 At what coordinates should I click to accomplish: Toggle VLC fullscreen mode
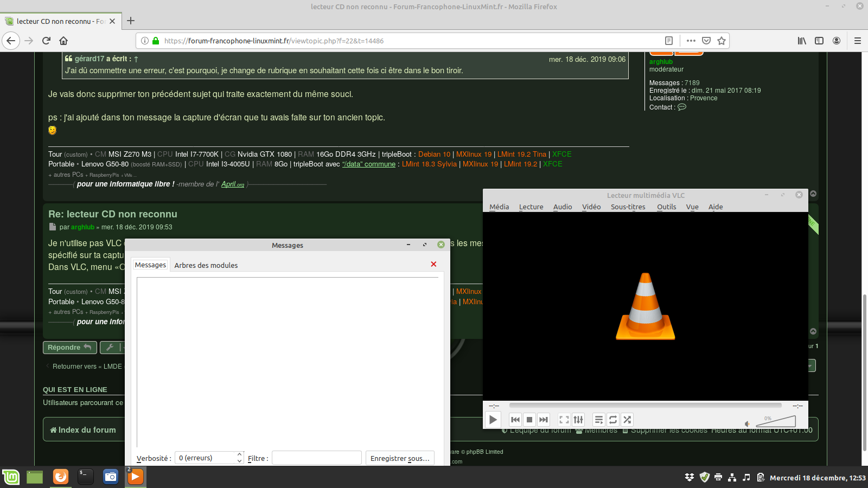click(564, 420)
